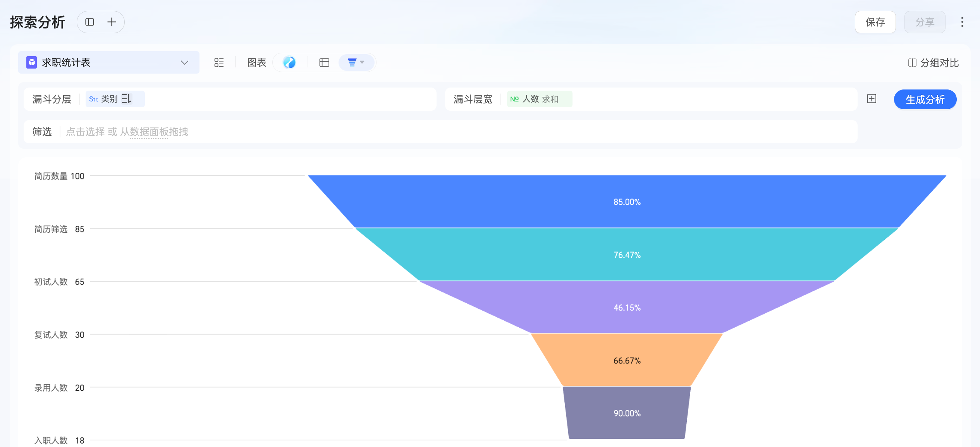Screen dimensions: 980x447
Task: Open the funnel chart type dropdown
Action: coord(356,62)
